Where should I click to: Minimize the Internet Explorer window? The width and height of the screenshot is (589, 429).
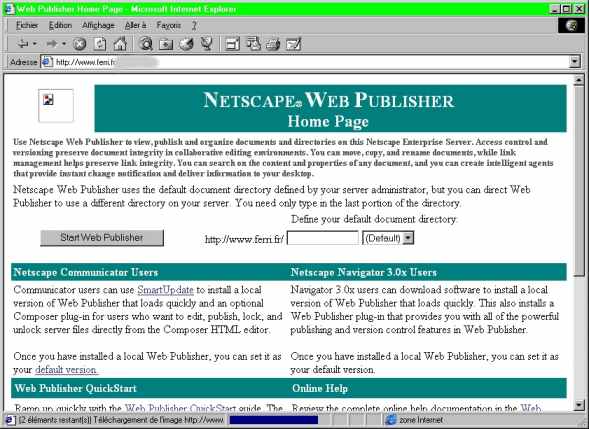(555, 9)
